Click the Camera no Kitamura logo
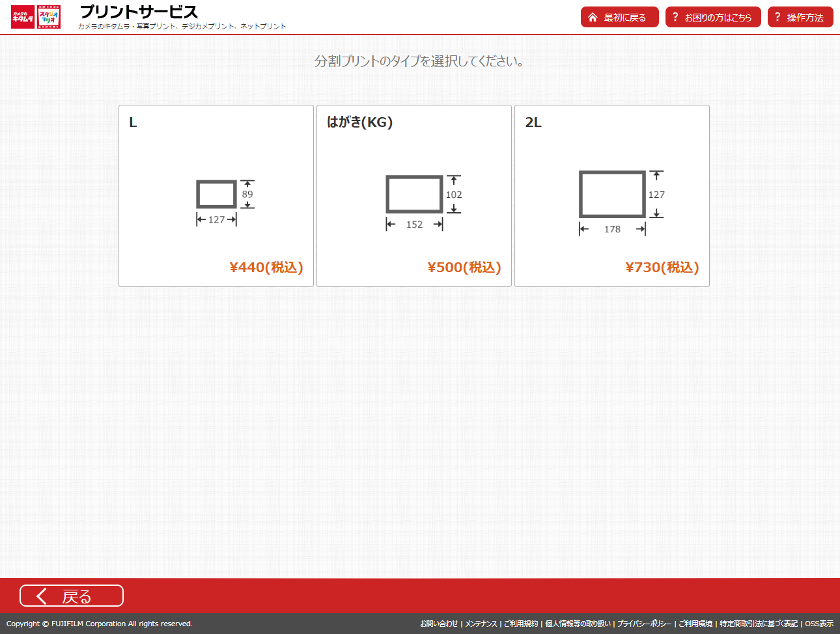Screen dimensions: 840x634 23,17
